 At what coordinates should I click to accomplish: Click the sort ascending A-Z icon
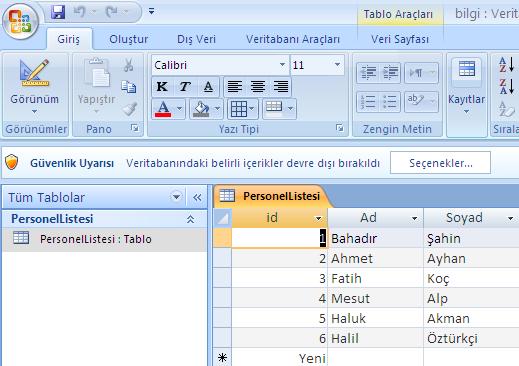click(x=506, y=65)
